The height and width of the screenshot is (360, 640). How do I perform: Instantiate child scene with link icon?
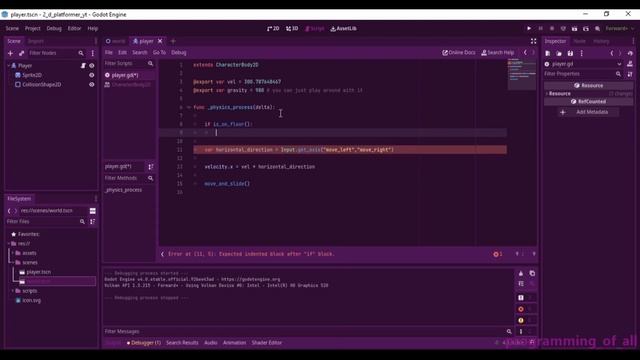pyautogui.click(x=22, y=53)
